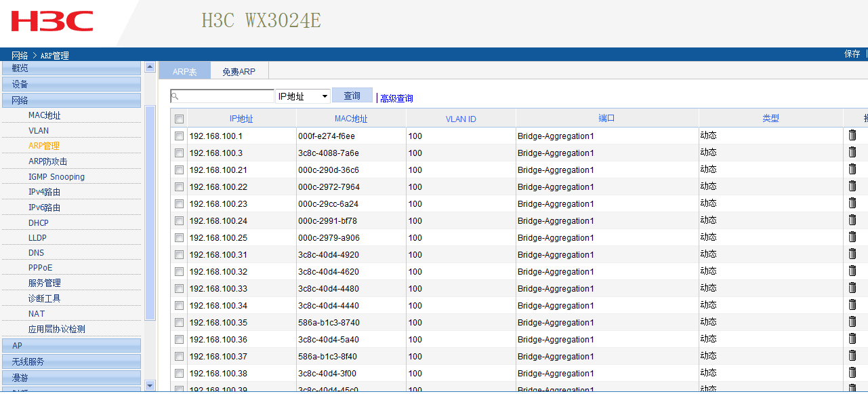
Task: Delete ARP entry for 192.168.100.34
Action: [852, 304]
